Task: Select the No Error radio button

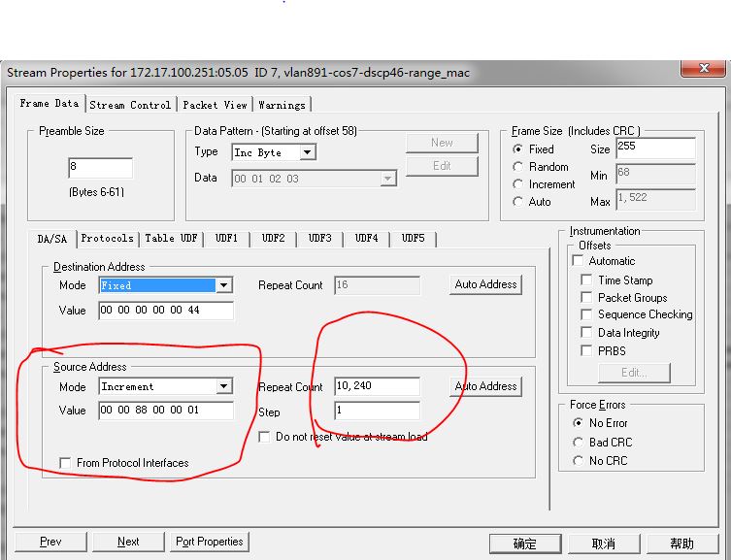Action: (578, 422)
